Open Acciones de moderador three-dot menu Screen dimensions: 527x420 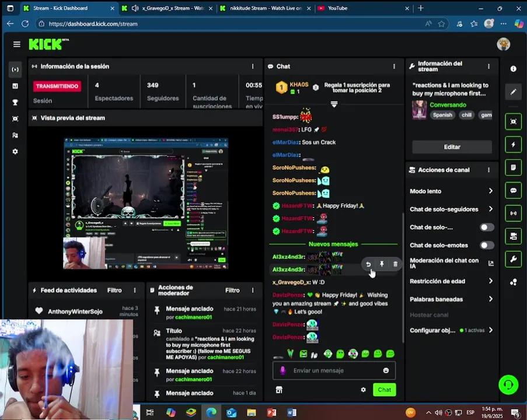pos(253,290)
